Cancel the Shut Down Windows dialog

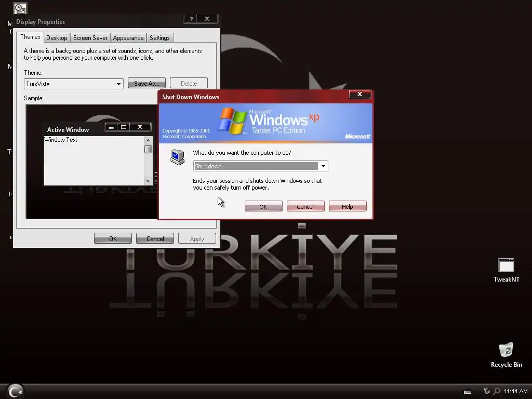coord(305,206)
